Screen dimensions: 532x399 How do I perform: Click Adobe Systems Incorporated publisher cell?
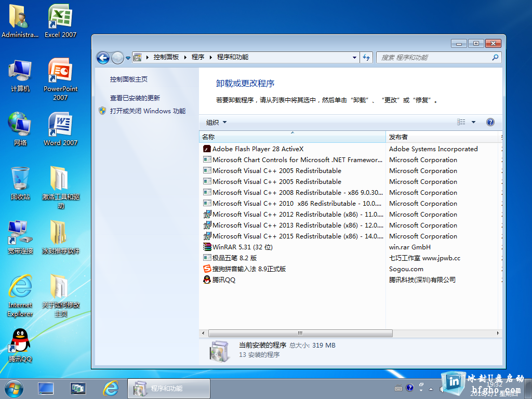[433, 149]
